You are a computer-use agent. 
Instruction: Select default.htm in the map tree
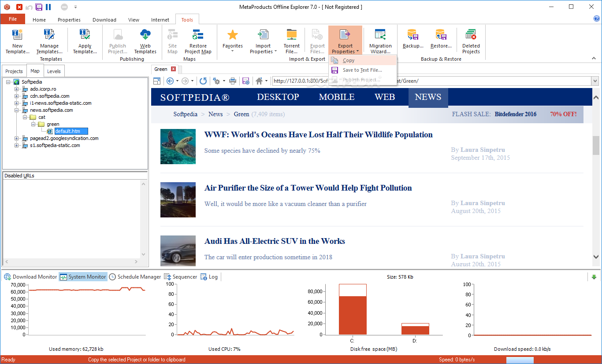[71, 131]
